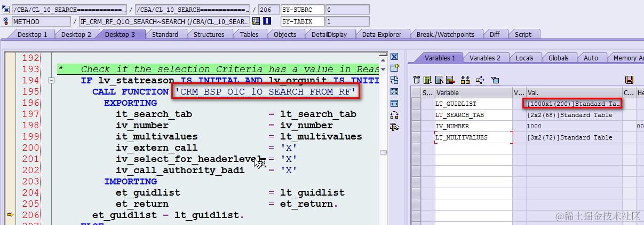644x225 pixels.
Task: Click the [2x2(68)]Standard Table value cell
Action: [x=574, y=115]
